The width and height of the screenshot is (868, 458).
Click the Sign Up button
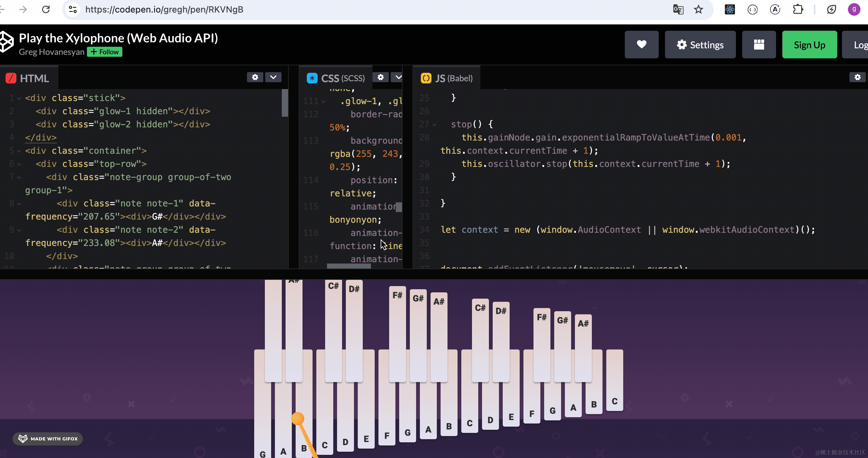pyautogui.click(x=809, y=45)
